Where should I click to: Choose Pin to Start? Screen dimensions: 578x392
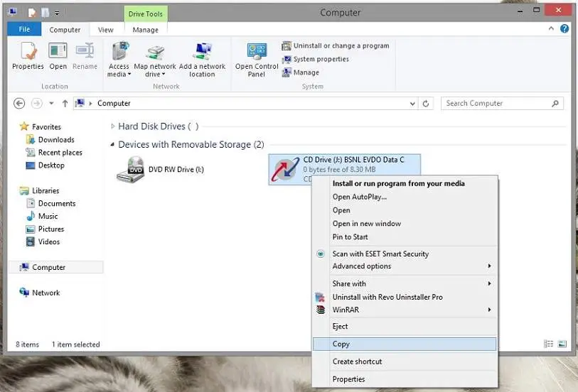[405, 236]
